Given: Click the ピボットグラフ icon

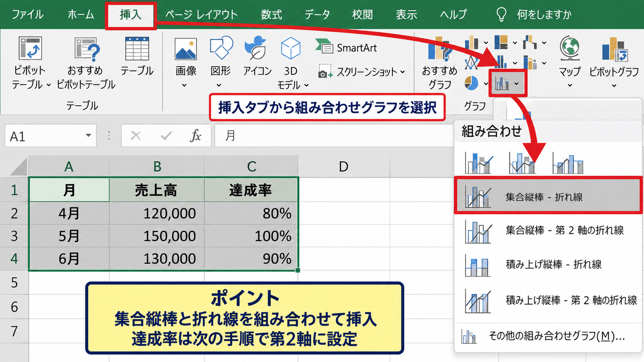Looking at the screenshot, I should (615, 49).
